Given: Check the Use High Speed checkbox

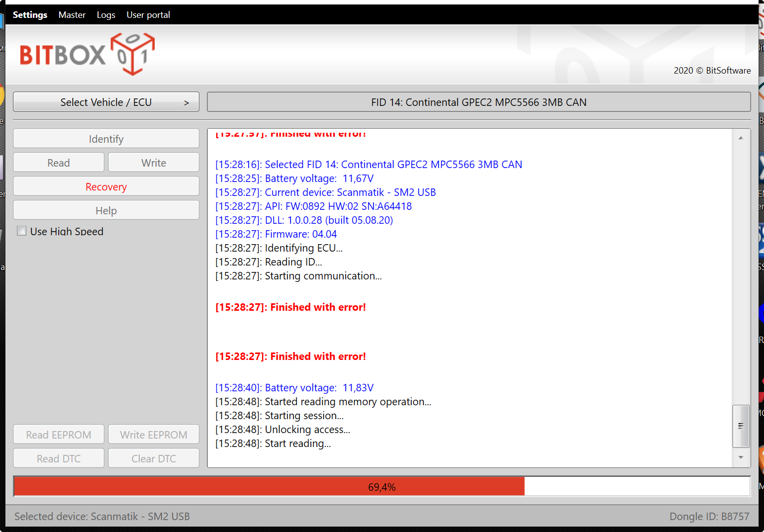Looking at the screenshot, I should (22, 231).
